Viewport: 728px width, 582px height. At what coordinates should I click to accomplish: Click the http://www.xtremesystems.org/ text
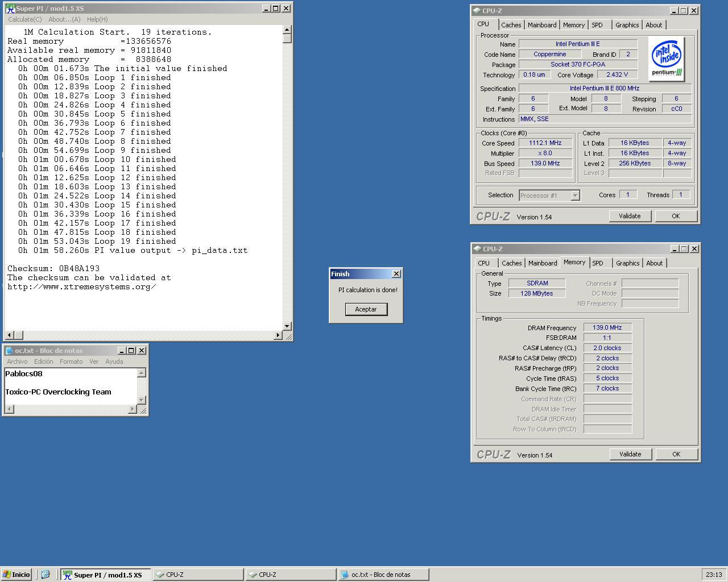81,286
